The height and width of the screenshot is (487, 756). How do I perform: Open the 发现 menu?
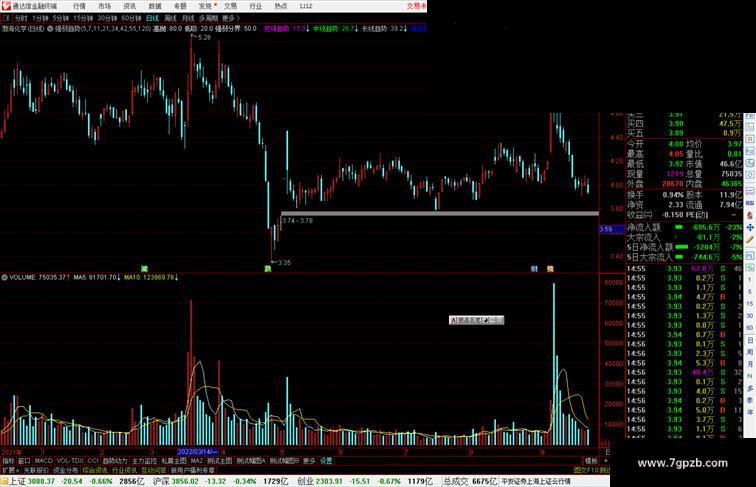(x=205, y=6)
